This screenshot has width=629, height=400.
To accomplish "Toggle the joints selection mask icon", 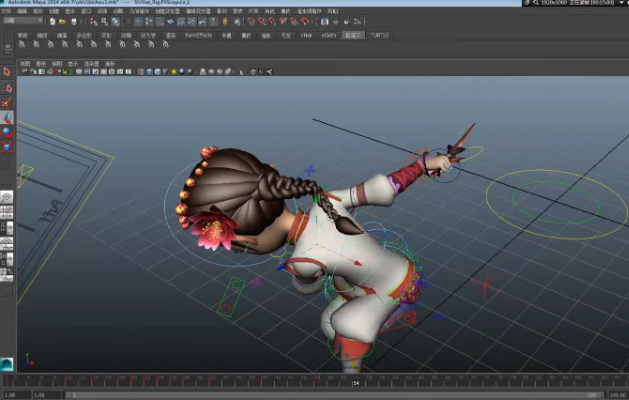I will 149,22.
